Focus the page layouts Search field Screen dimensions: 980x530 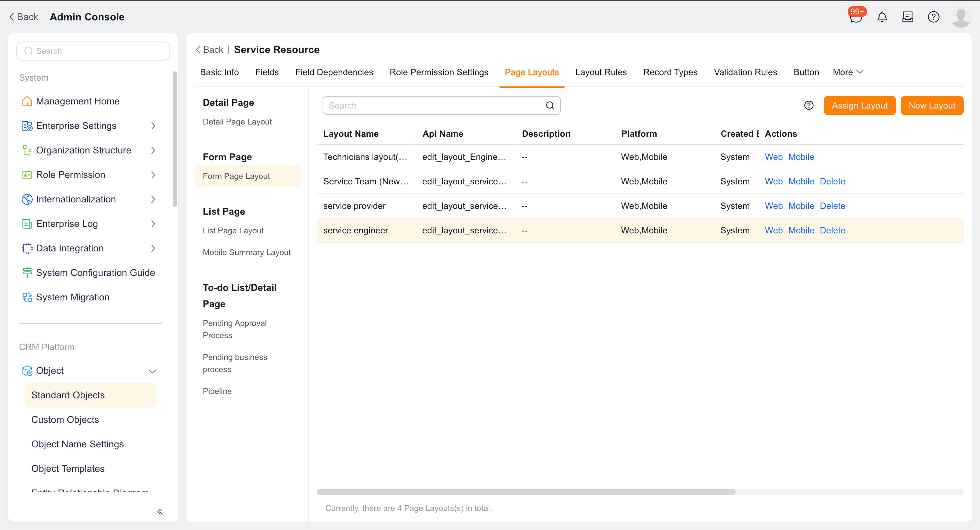[441, 105]
